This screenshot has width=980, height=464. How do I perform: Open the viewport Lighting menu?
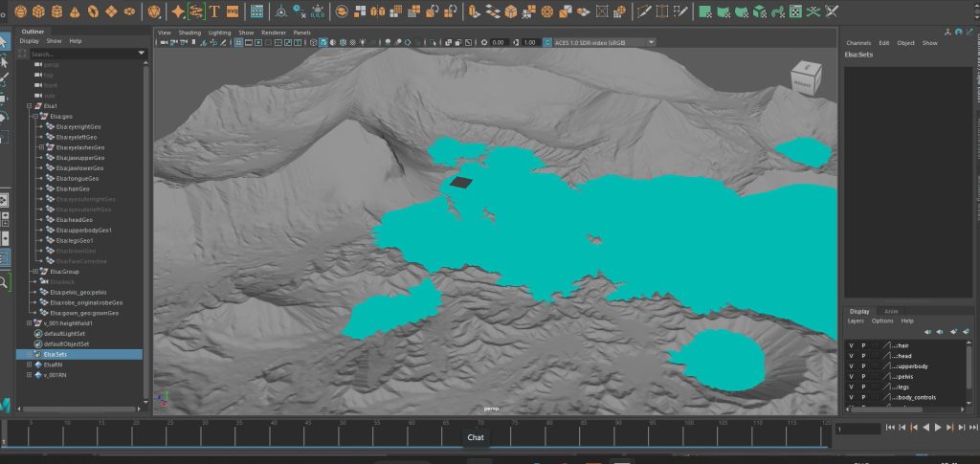(x=219, y=33)
